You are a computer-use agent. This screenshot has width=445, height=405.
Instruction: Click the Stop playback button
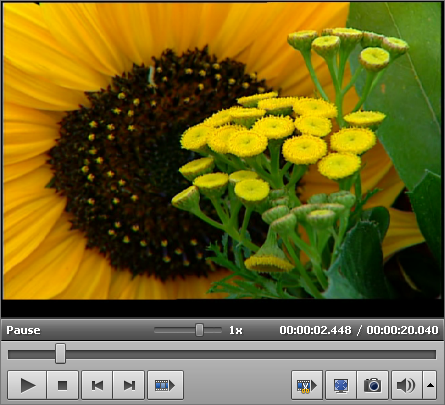(x=63, y=385)
